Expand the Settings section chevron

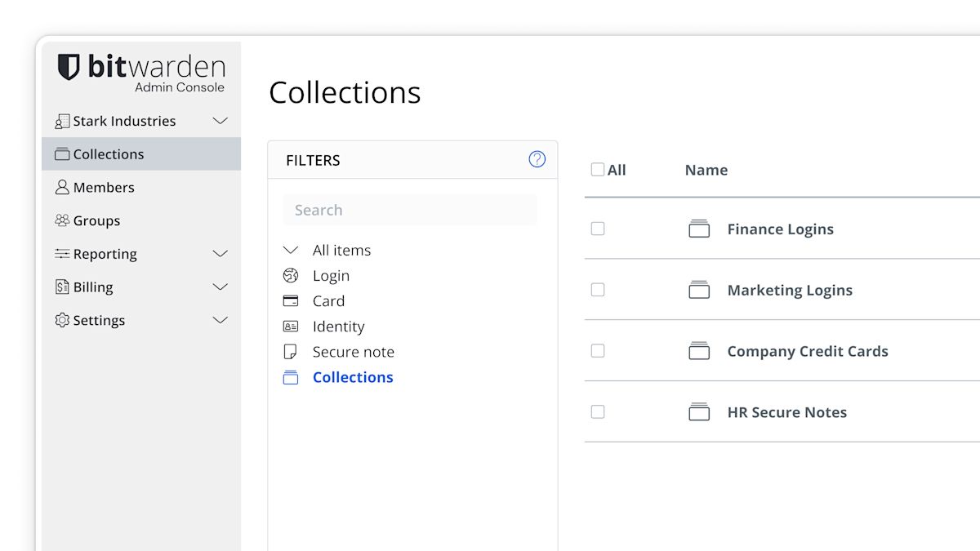[220, 321]
